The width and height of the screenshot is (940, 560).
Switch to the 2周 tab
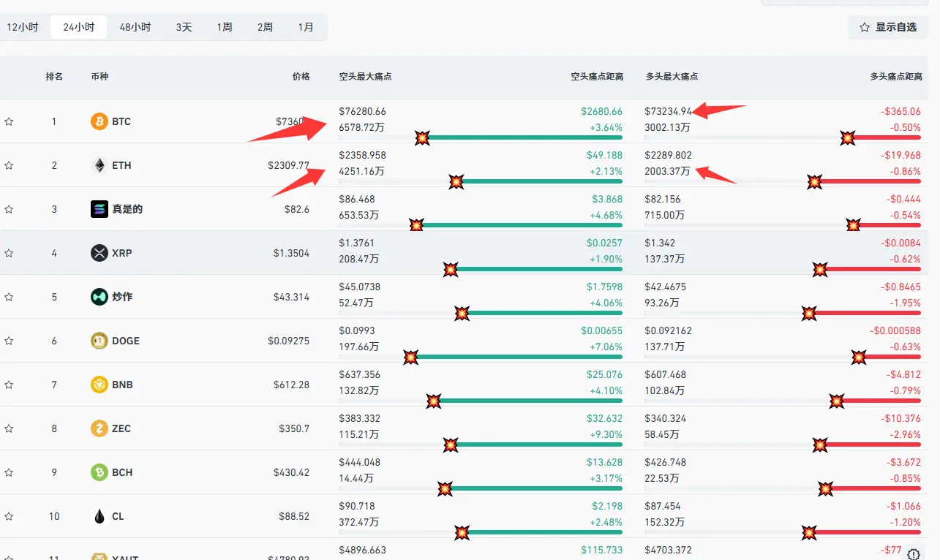[x=265, y=27]
